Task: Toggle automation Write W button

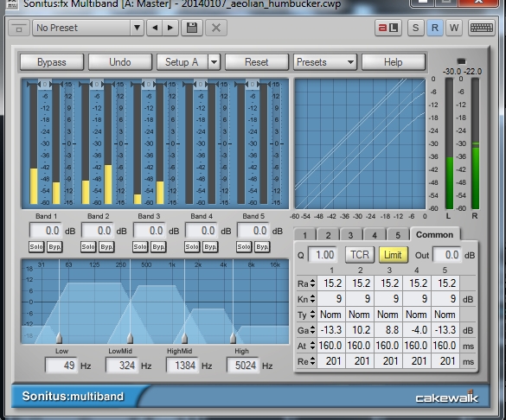Action: point(454,28)
